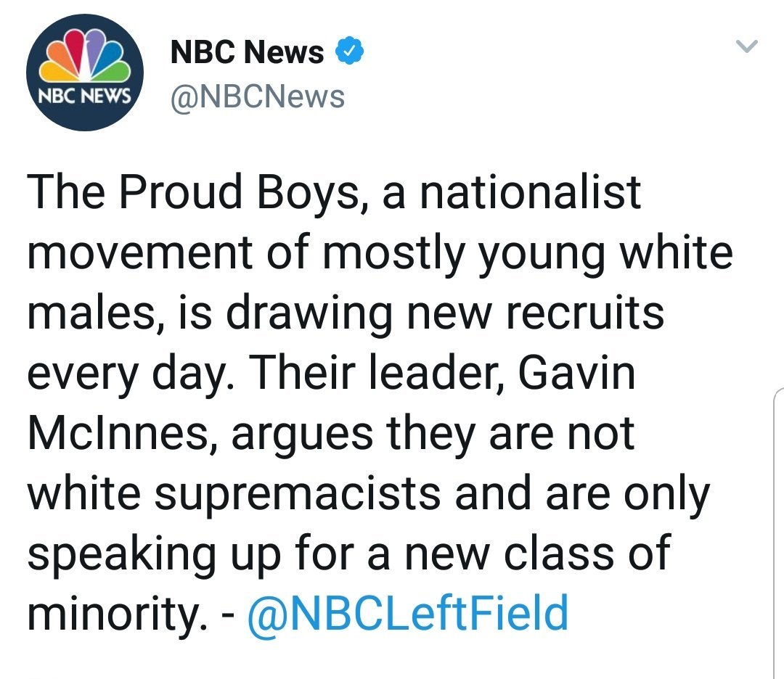Click the word "minority" in the tweet
Screen dimensions: 784x679
113,614
